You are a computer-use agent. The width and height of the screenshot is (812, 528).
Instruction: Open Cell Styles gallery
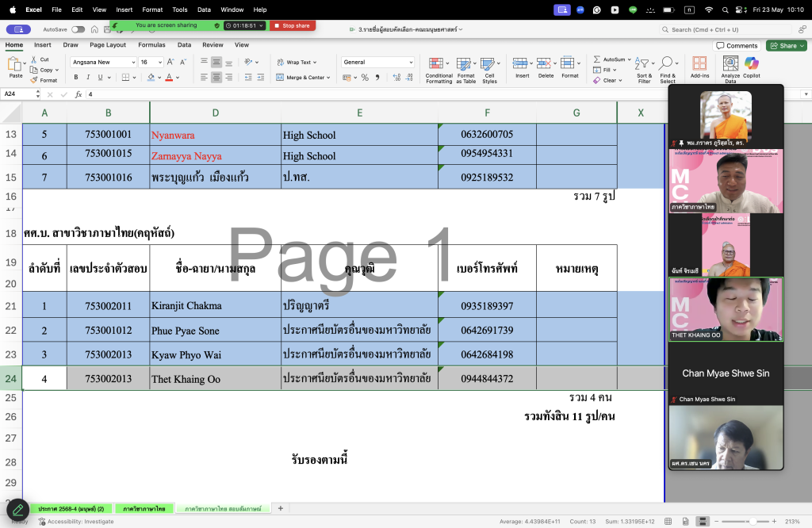click(x=489, y=70)
